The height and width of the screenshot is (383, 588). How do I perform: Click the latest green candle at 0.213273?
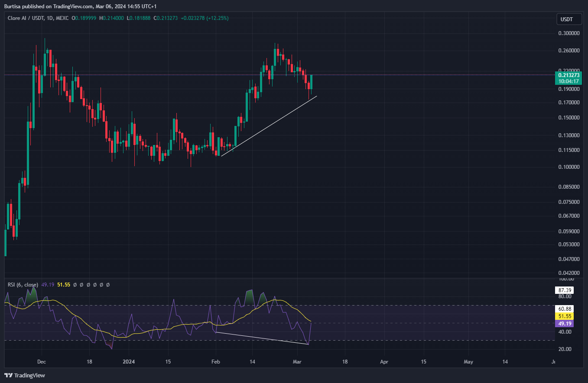[311, 82]
